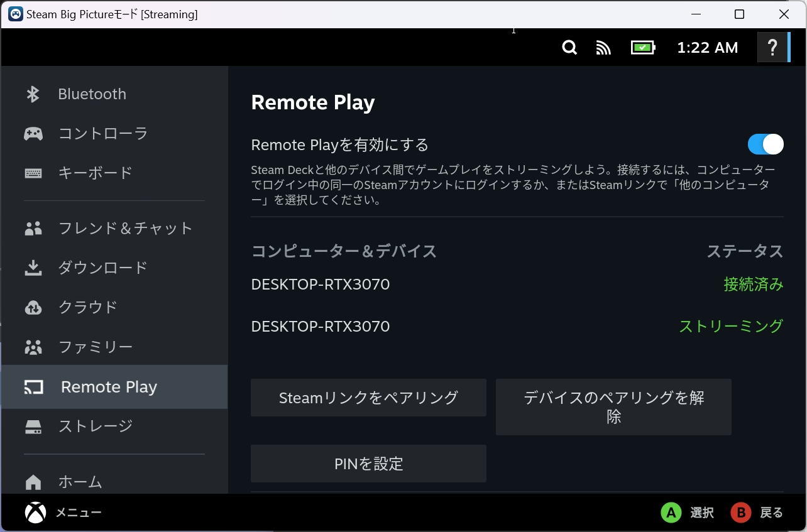
Task: Click the download arrow icon
Action: pos(33,268)
